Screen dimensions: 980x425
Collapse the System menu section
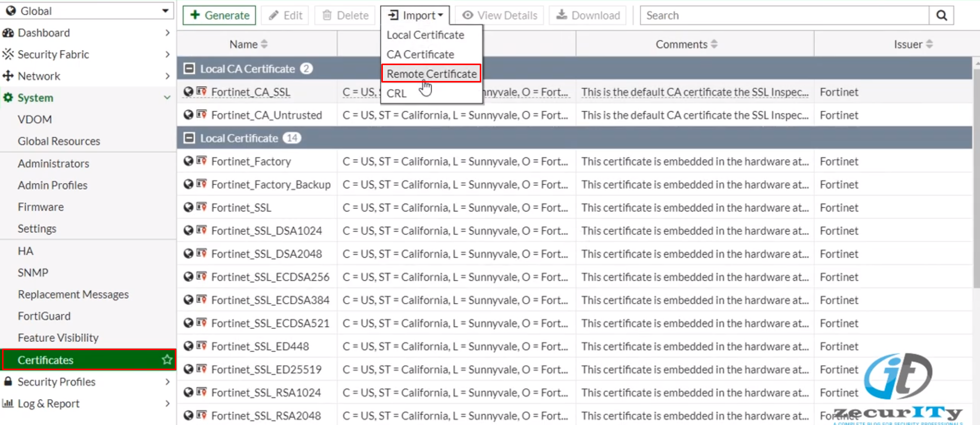tap(167, 97)
